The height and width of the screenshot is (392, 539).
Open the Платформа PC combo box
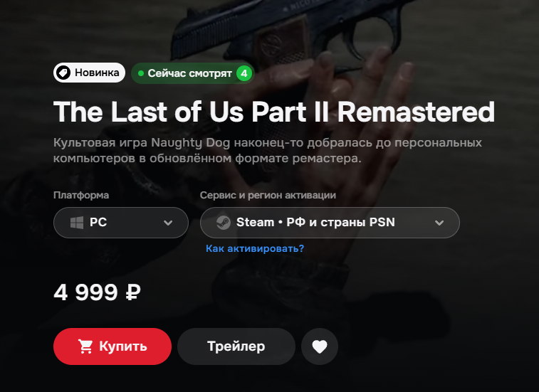pyautogui.click(x=121, y=223)
